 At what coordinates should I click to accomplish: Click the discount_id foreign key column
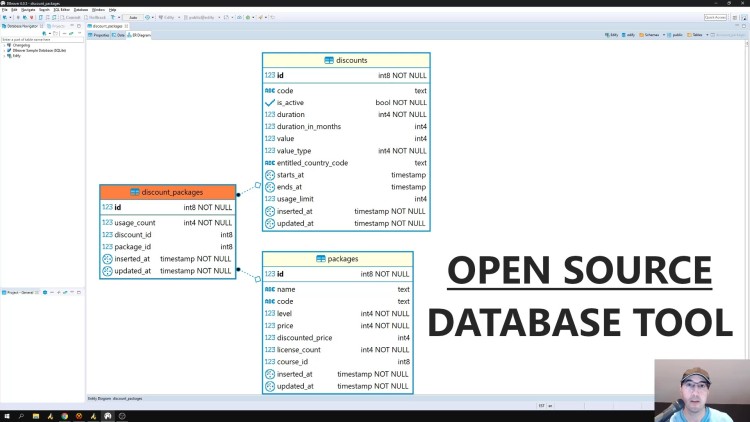coord(167,234)
